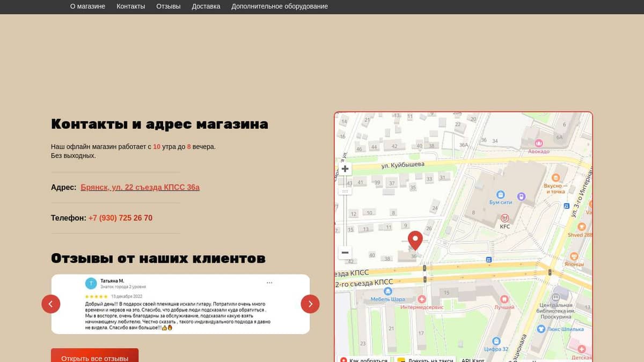Open the О магазине menu item
Image resolution: width=644 pixels, height=362 pixels.
click(x=87, y=6)
